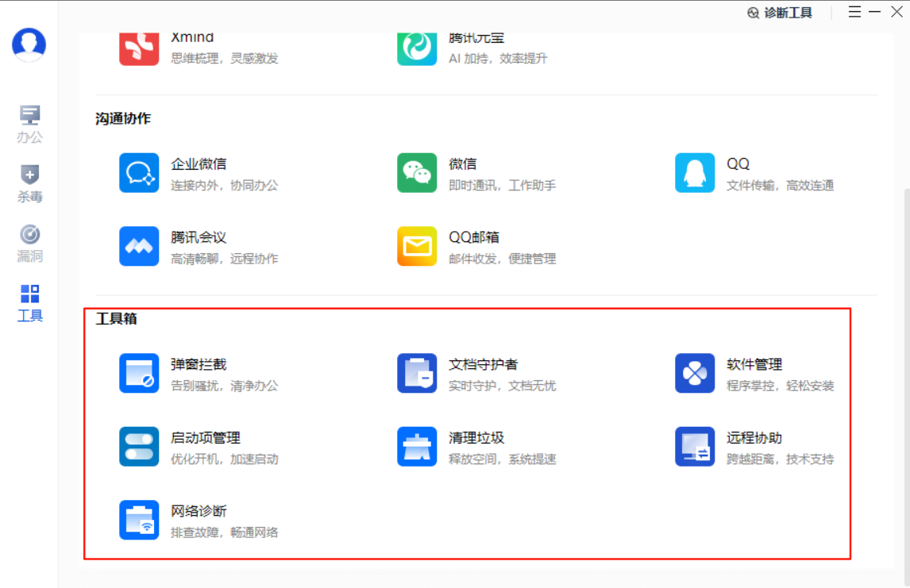The width and height of the screenshot is (910, 588).
Task: Open 企业微信 by its title text
Action: coord(199,164)
